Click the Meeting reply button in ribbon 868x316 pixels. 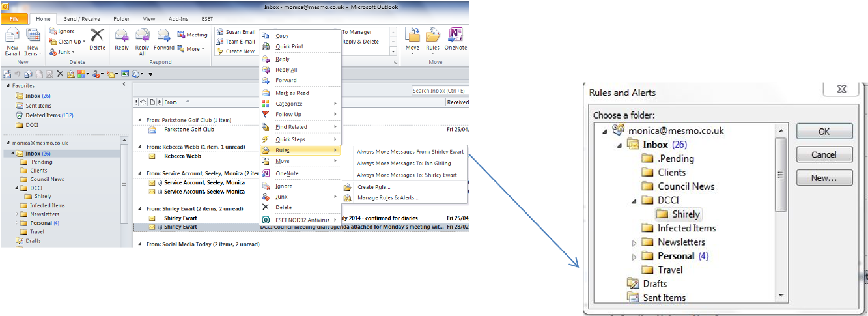[192, 35]
